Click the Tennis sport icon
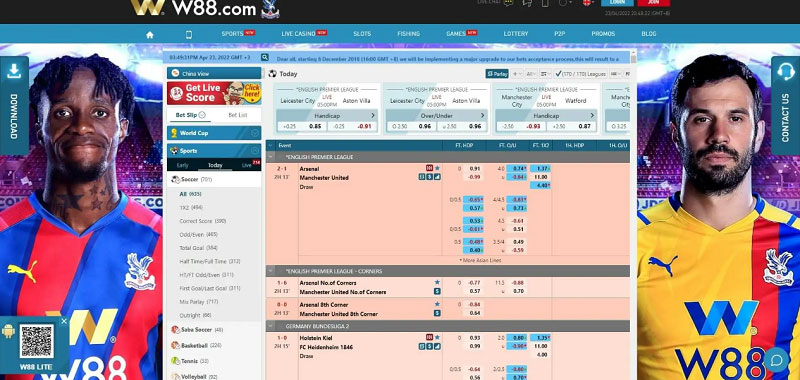Screen dimensions: 800x380 click(176, 361)
